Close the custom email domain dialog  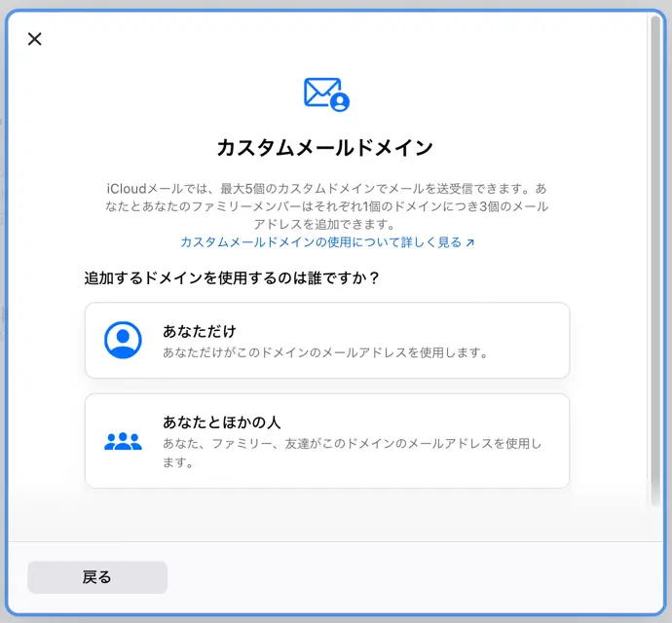point(35,39)
